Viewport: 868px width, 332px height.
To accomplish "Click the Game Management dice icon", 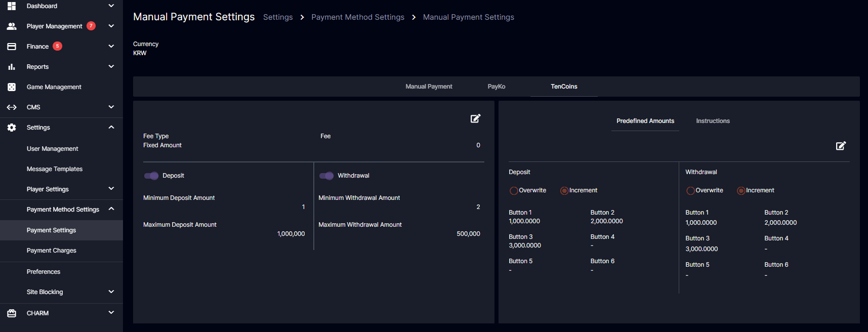I will (x=12, y=87).
